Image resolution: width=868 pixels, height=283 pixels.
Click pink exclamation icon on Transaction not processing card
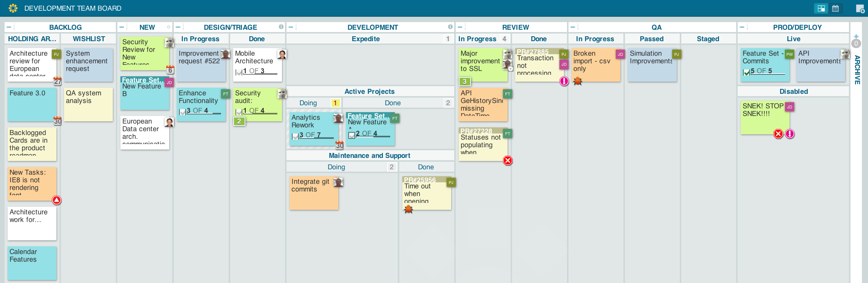pos(564,81)
